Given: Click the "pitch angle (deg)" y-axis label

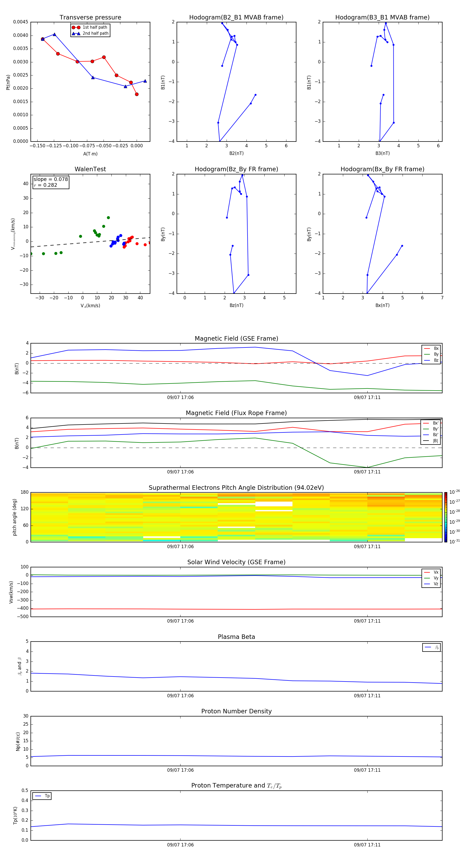Looking at the screenshot, I should (x=14, y=517).
